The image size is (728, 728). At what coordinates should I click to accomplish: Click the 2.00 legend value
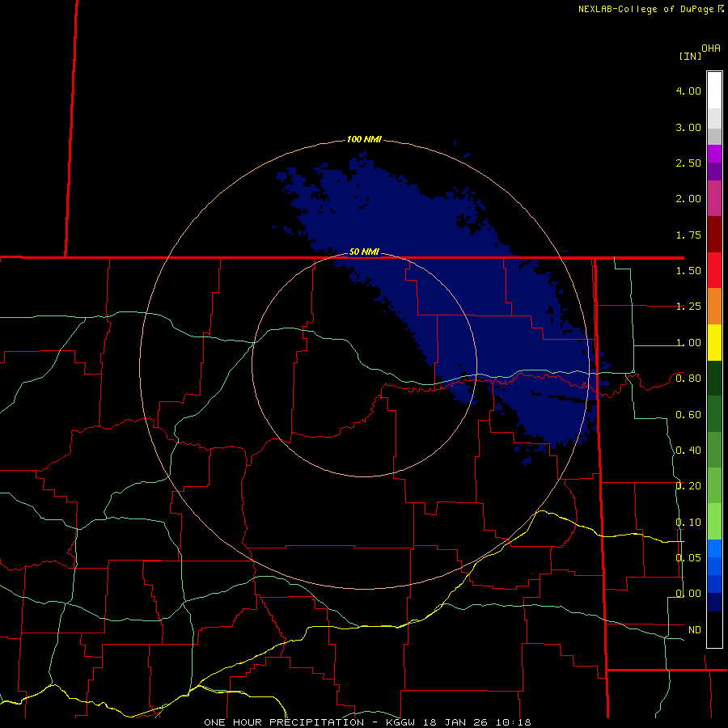coord(688,199)
